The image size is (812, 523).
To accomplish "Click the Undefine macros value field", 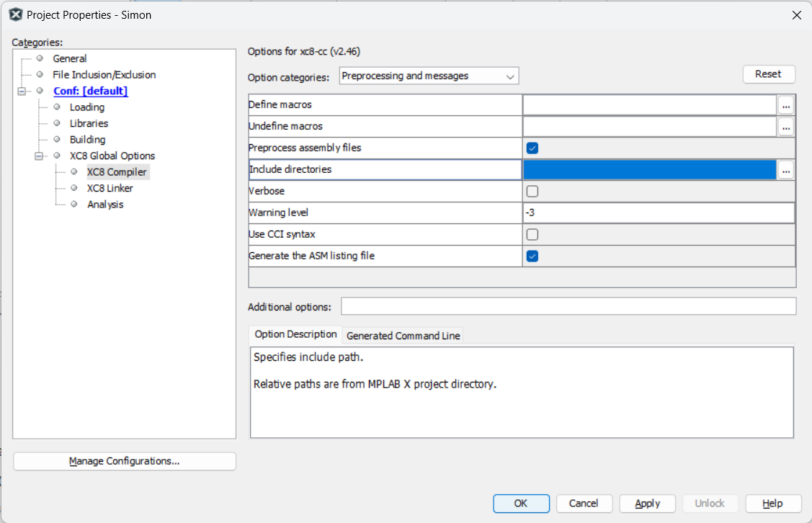I will point(650,126).
